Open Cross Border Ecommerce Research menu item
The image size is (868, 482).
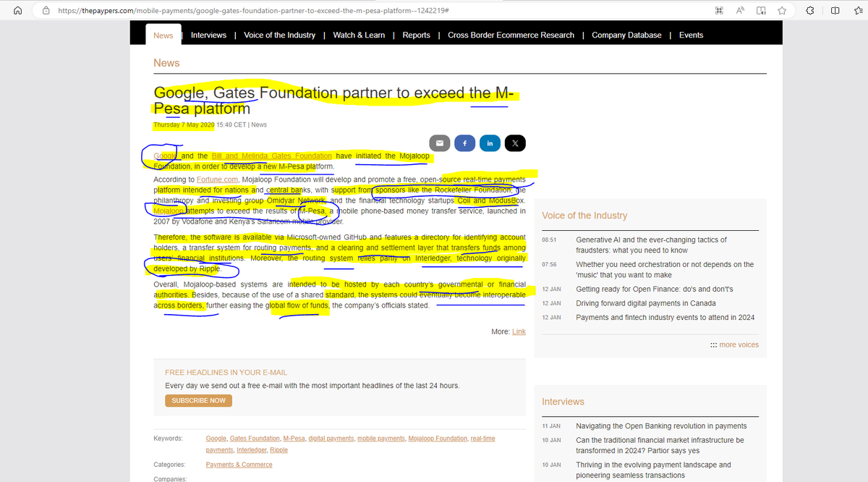pos(511,35)
